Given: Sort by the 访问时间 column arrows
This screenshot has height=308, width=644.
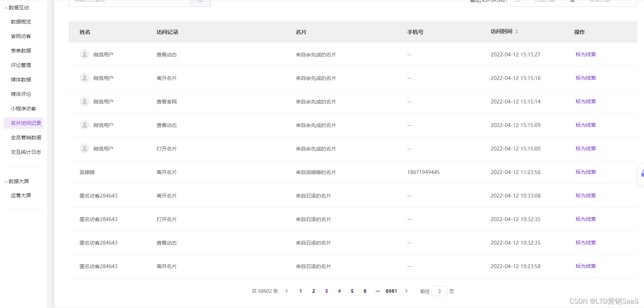Looking at the screenshot, I should [x=517, y=31].
